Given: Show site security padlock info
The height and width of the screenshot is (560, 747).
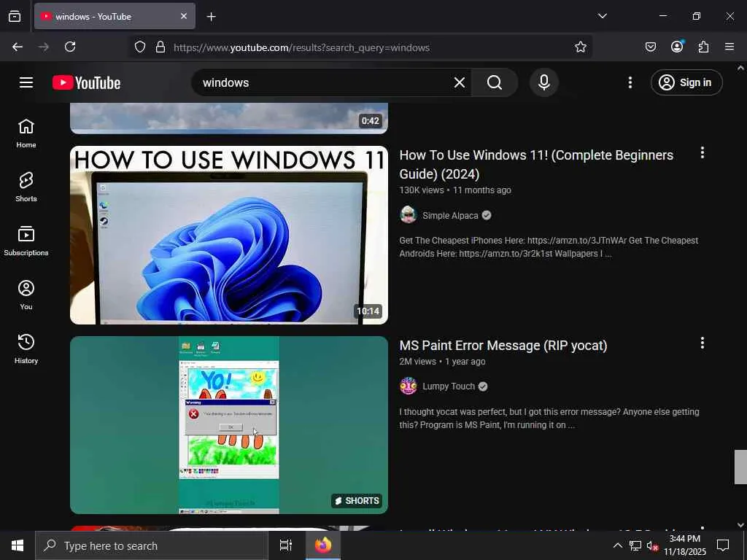Looking at the screenshot, I should [x=160, y=47].
